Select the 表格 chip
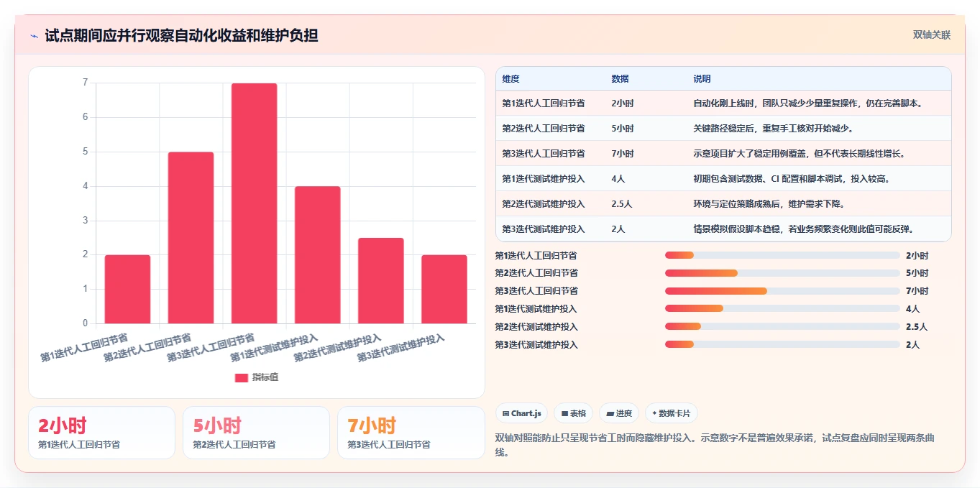The height and width of the screenshot is (488, 980). tap(573, 413)
